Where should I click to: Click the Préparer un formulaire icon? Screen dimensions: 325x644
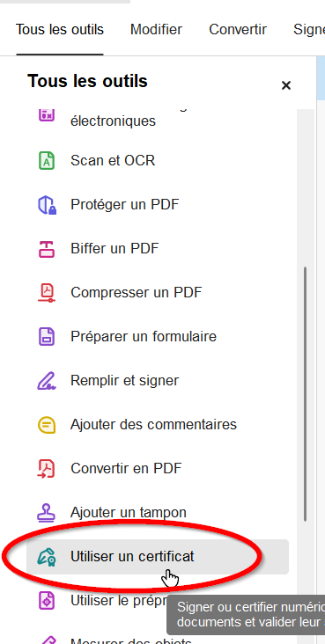click(47, 336)
